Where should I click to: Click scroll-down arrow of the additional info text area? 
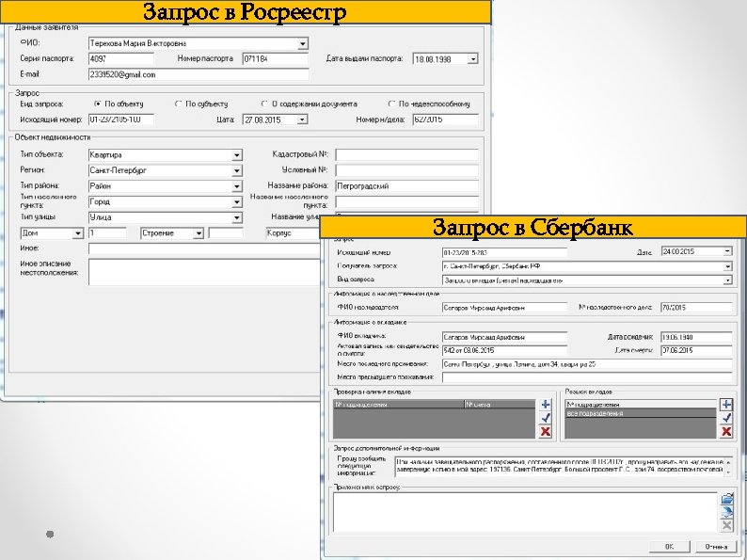(x=728, y=472)
